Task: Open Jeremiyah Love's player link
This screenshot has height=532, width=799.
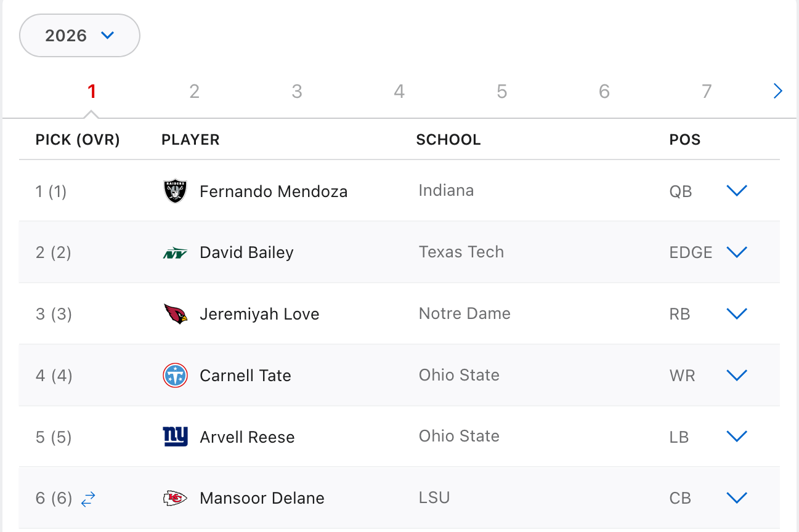Action: click(259, 314)
